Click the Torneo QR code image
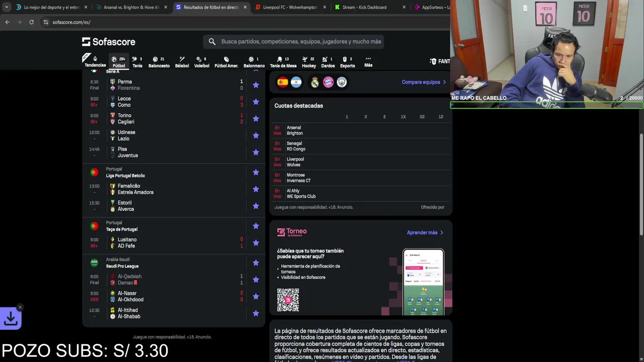This screenshot has width=644, height=362. point(288,300)
